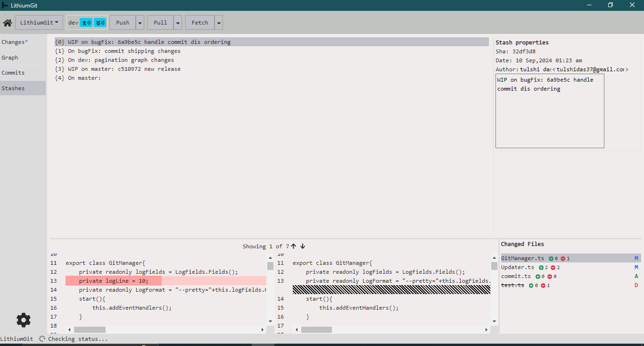Viewport: 644px width, 346px height.
Task: Click the right chevron after author email
Action: click(x=627, y=69)
